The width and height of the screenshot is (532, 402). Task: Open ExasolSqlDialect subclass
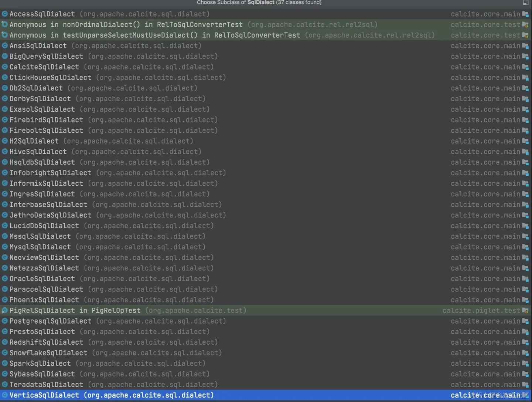tap(265, 109)
